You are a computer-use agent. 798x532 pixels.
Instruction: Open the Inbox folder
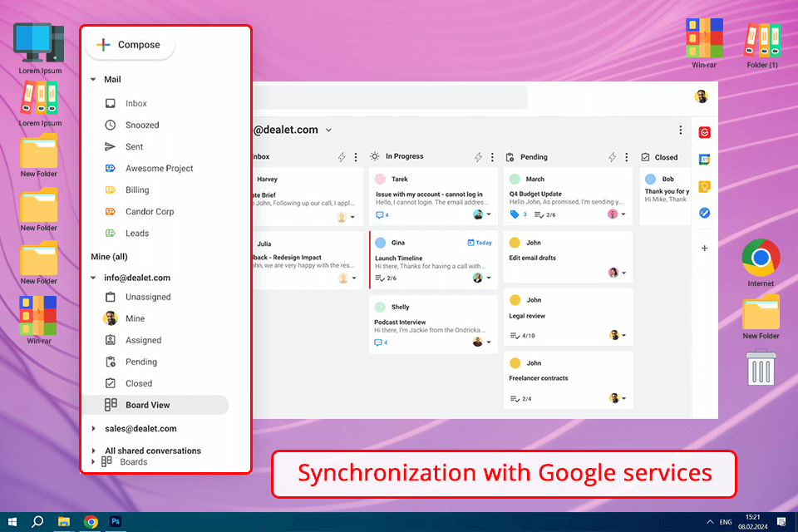point(135,103)
